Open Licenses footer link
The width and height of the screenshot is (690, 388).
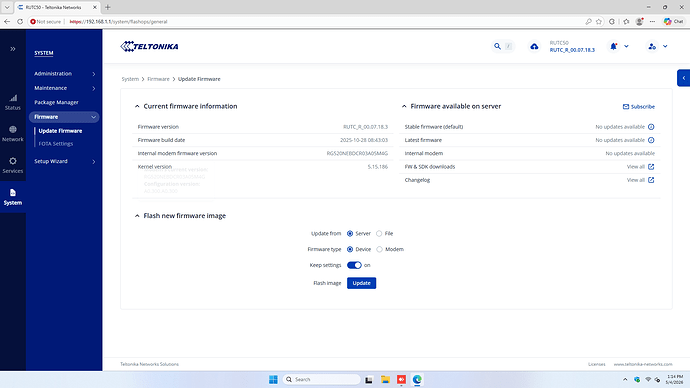(x=597, y=364)
